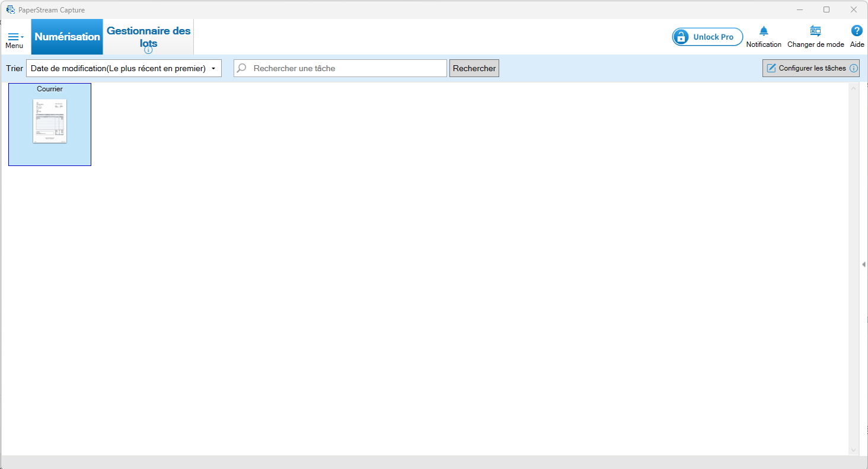Close the PaperStream Capture window
868x469 pixels.
[x=854, y=9]
